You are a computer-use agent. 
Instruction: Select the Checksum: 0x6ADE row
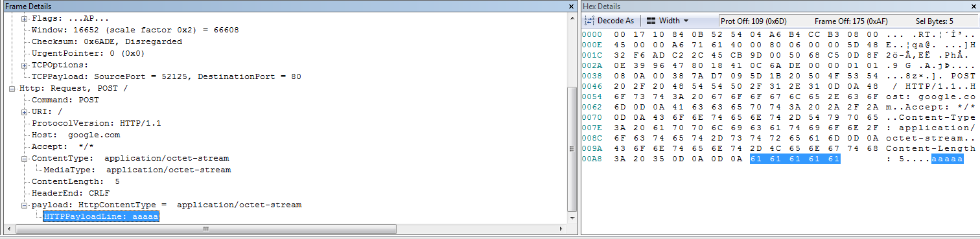coord(107,41)
